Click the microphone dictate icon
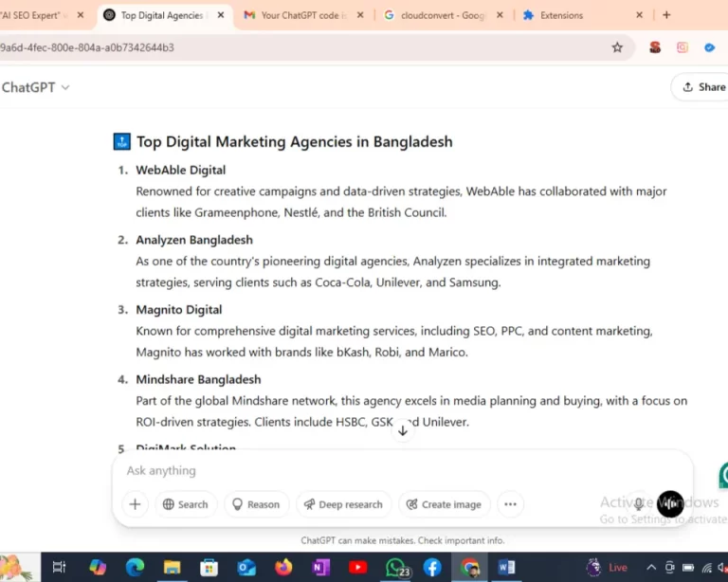Image resolution: width=728 pixels, height=582 pixels. click(639, 503)
